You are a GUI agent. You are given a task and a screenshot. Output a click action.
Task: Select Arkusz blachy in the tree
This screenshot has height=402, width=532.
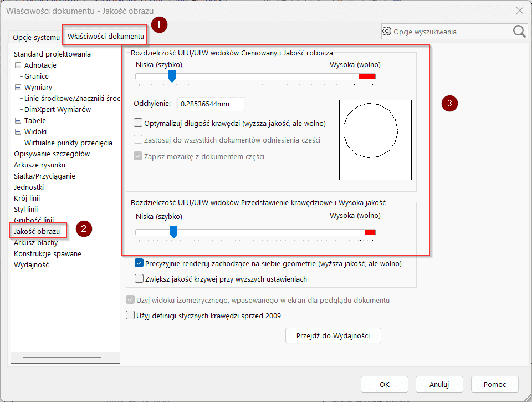[x=34, y=242]
